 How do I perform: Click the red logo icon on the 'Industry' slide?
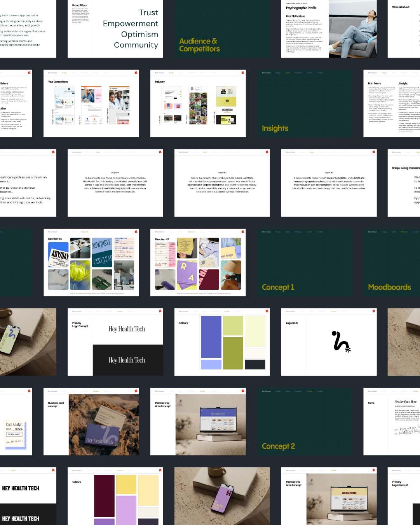coord(243,72)
